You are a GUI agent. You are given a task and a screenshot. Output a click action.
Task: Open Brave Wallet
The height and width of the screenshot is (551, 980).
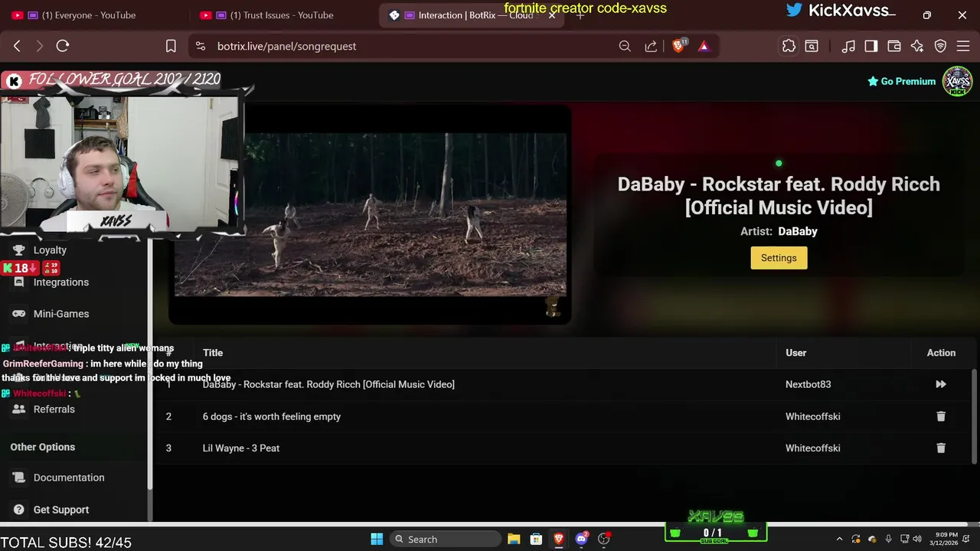click(x=894, y=46)
